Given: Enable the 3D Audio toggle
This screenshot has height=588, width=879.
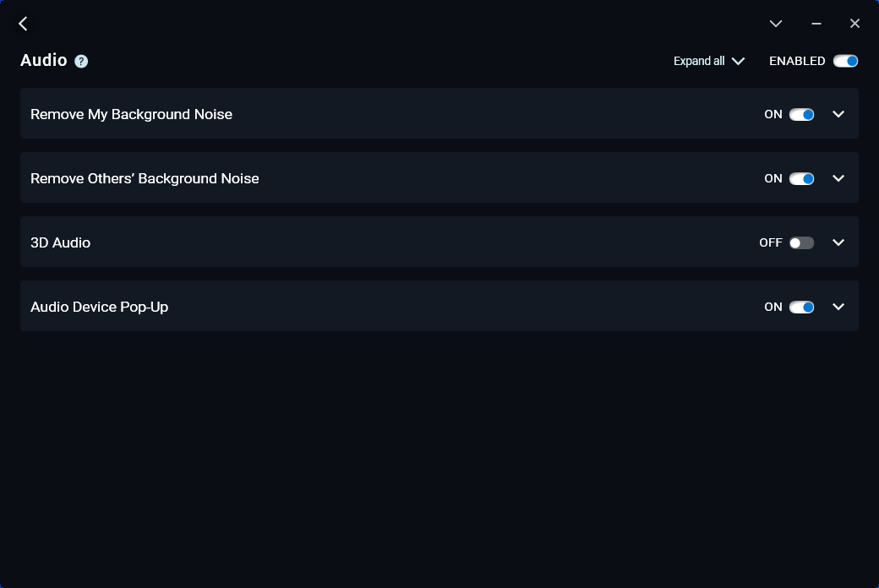Looking at the screenshot, I should pos(801,242).
